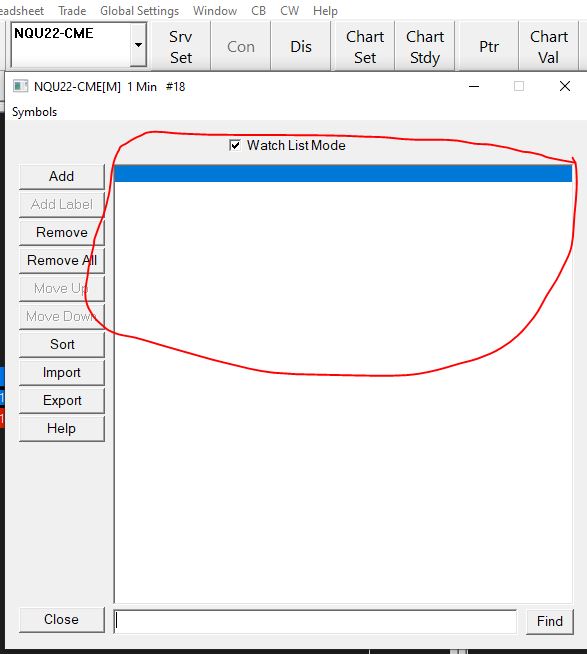The width and height of the screenshot is (587, 654).
Task: Select the Ptr toolbar button
Action: [489, 47]
